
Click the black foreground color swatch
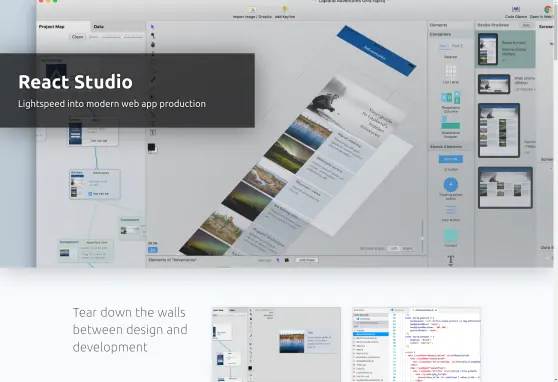[152, 147]
